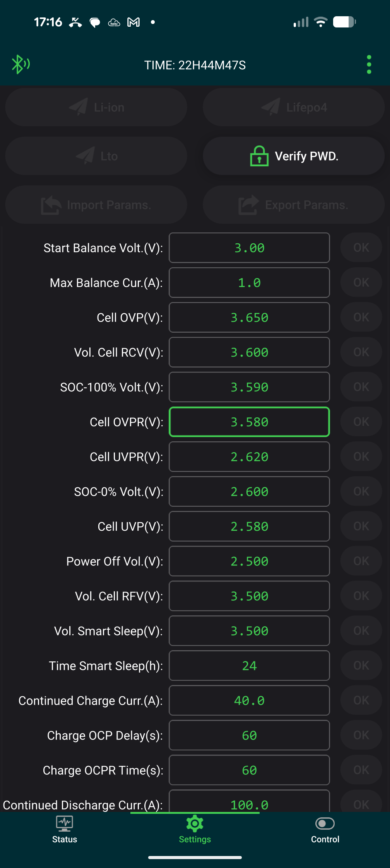Screen dimensions: 390x868
Task: Tap the Cell UVPR(V) input field
Action: (x=249, y=457)
